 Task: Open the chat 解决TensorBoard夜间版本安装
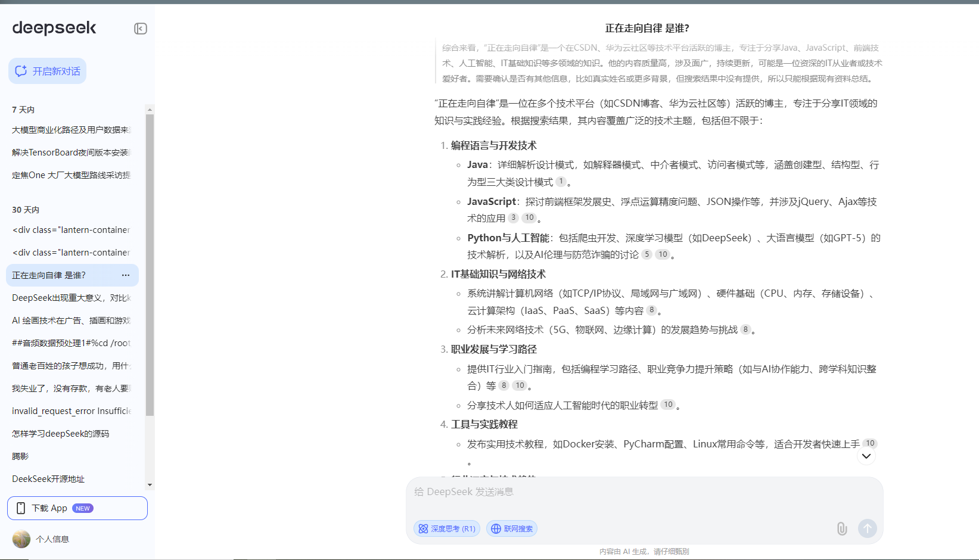pos(71,153)
